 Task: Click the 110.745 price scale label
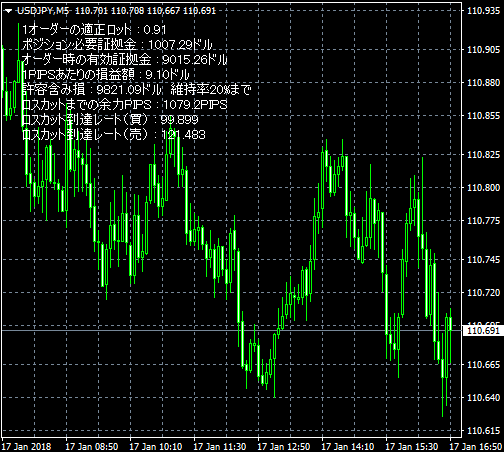coord(483,259)
